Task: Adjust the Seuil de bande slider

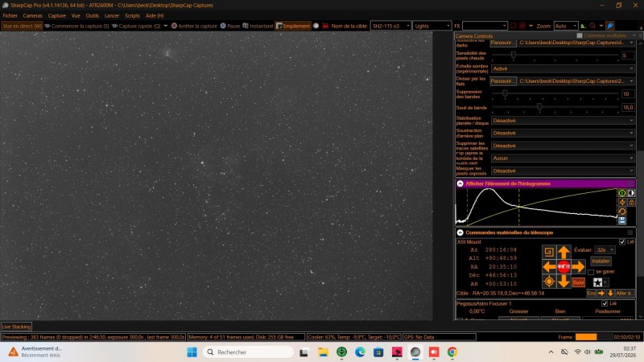Action: [x=555, y=108]
